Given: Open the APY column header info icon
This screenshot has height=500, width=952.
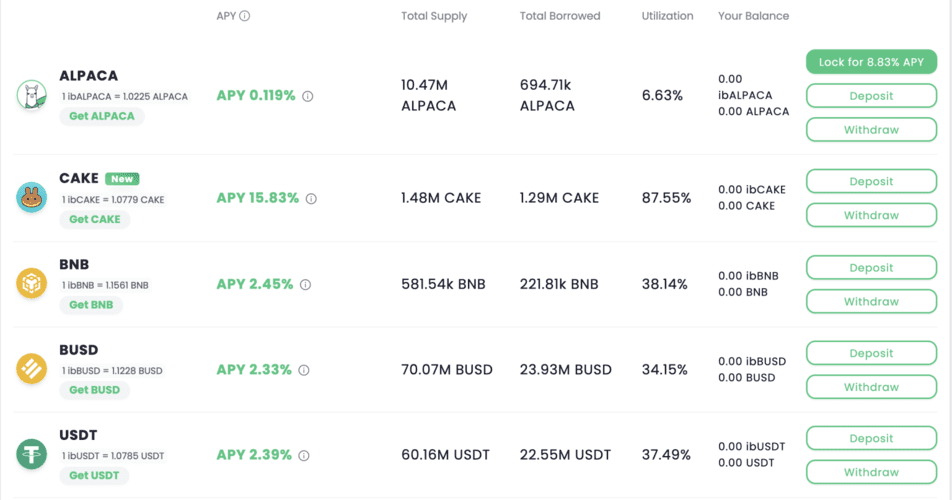Looking at the screenshot, I should tap(245, 16).
